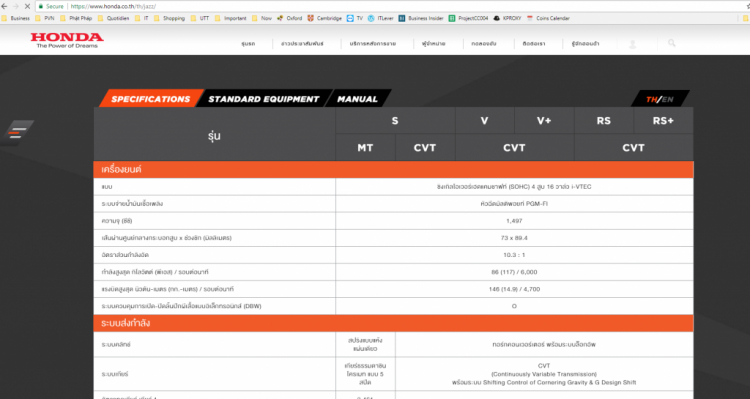Open the ITLever bookmark
Image resolution: width=750 pixels, height=399 pixels.
click(x=381, y=18)
